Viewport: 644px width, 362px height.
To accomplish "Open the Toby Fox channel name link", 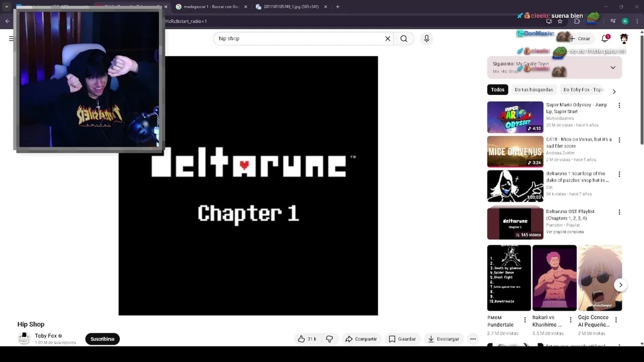I will coord(45,336).
